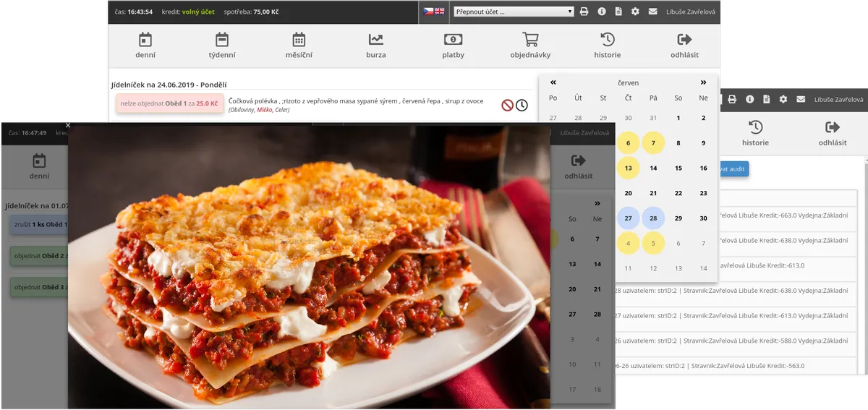Close the lasagna photo with the X

coord(68,125)
